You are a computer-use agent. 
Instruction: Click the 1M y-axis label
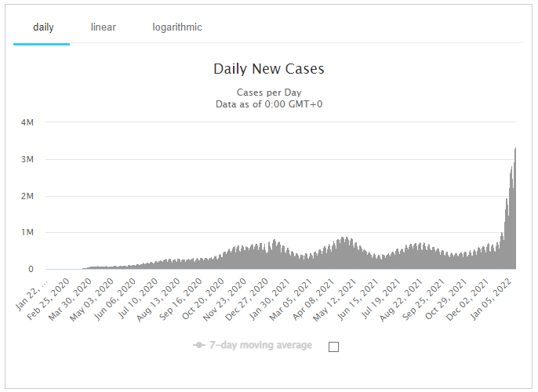point(27,233)
